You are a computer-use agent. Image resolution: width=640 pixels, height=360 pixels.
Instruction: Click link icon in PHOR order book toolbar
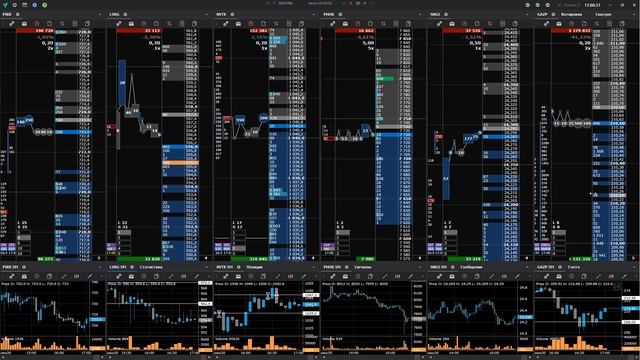tap(333, 24)
